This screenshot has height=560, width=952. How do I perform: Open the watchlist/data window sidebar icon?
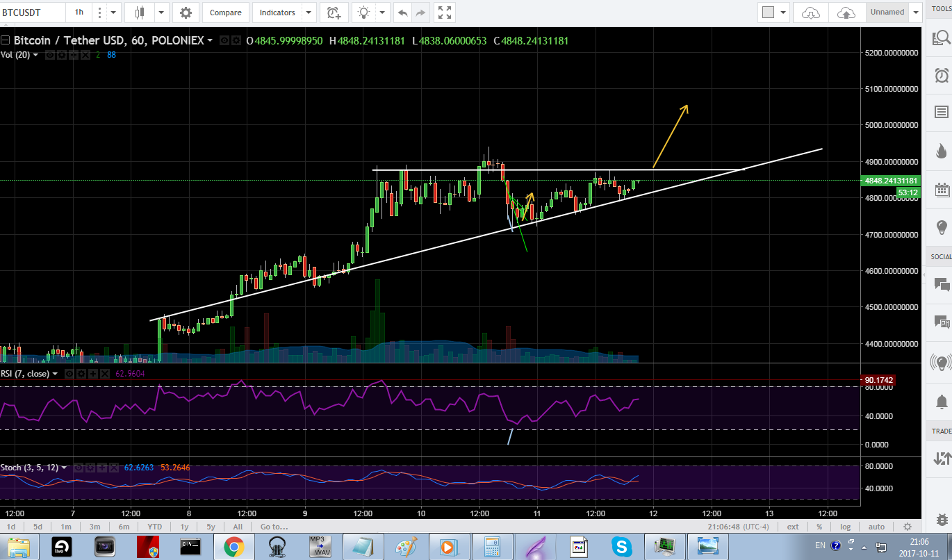coord(942,113)
